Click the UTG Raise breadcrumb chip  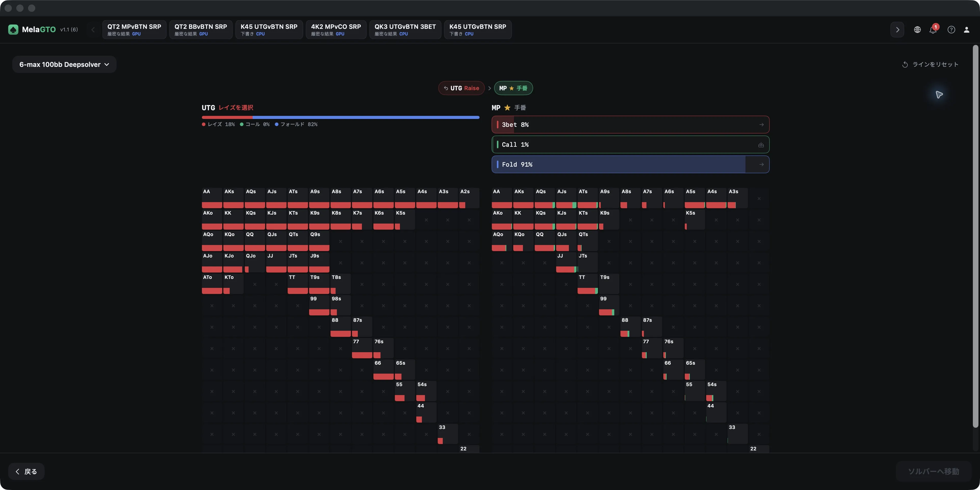(x=461, y=88)
